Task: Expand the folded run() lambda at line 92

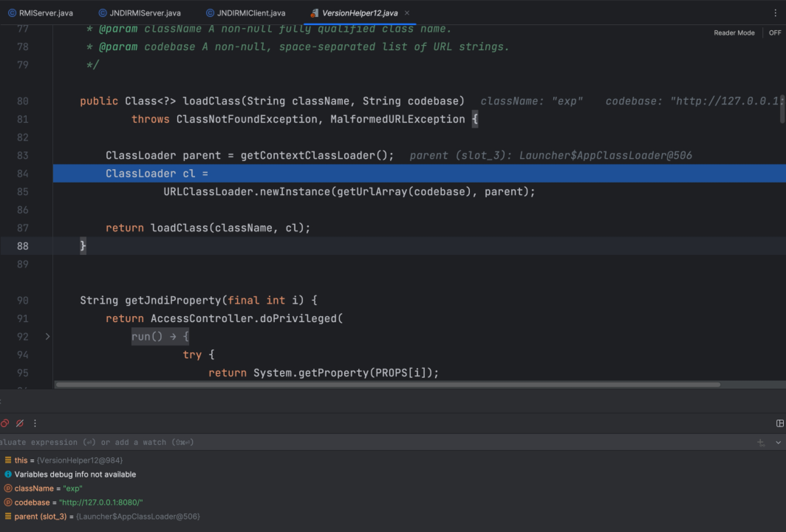Action: click(48, 337)
